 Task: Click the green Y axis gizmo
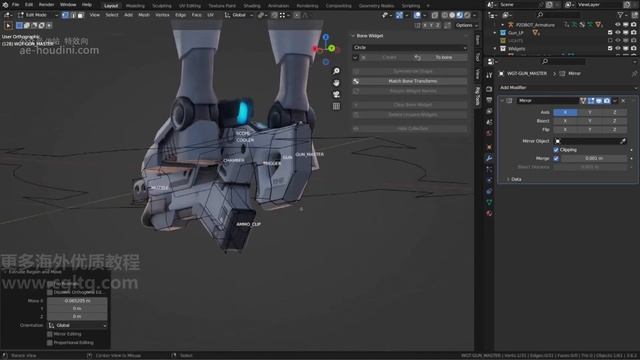point(331,49)
